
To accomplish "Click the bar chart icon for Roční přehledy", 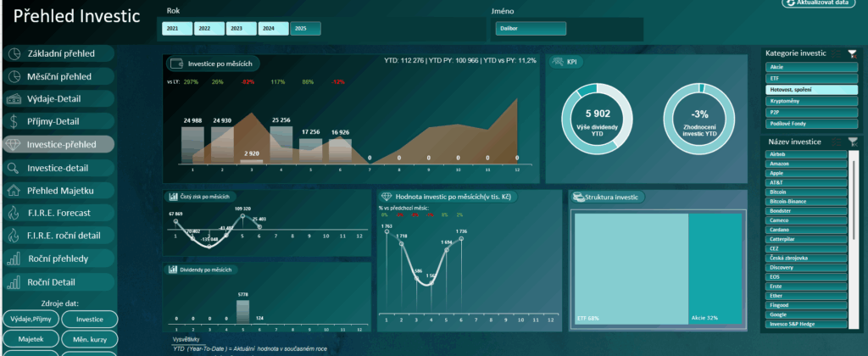I will pyautogui.click(x=14, y=259).
